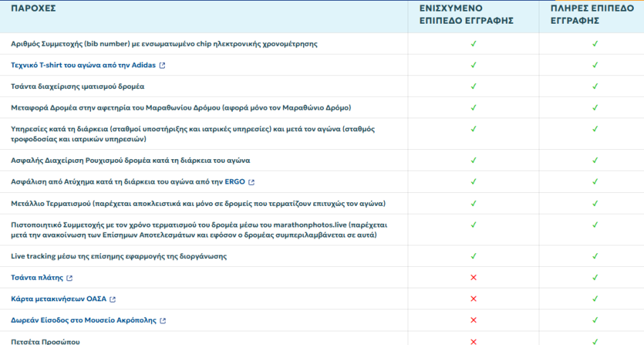Screen dimensions: 644x345
Task: Click external-link icon after Κάρτα μετακινήσεων ΟΑΣΑ
Action: coord(112,299)
